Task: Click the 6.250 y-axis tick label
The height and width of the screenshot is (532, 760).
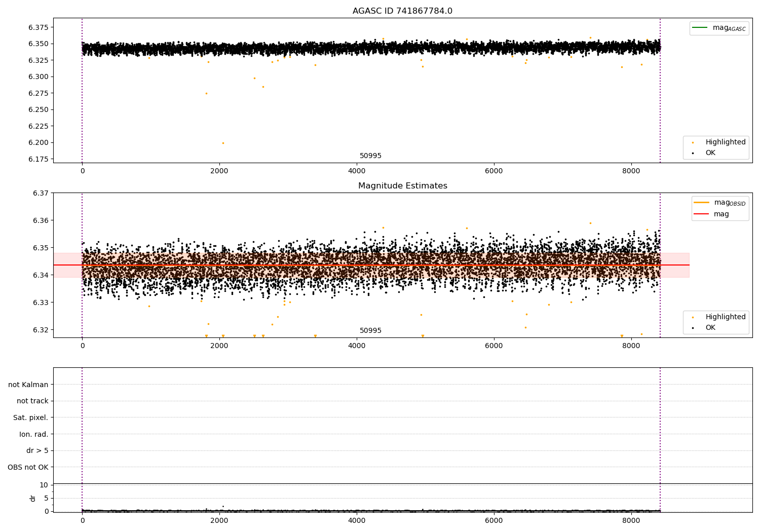Action: [x=39, y=110]
